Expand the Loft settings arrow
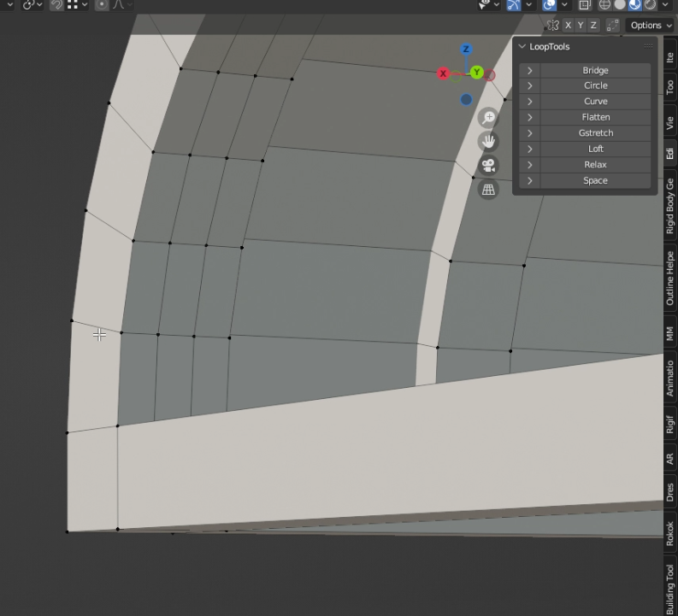 click(x=530, y=149)
